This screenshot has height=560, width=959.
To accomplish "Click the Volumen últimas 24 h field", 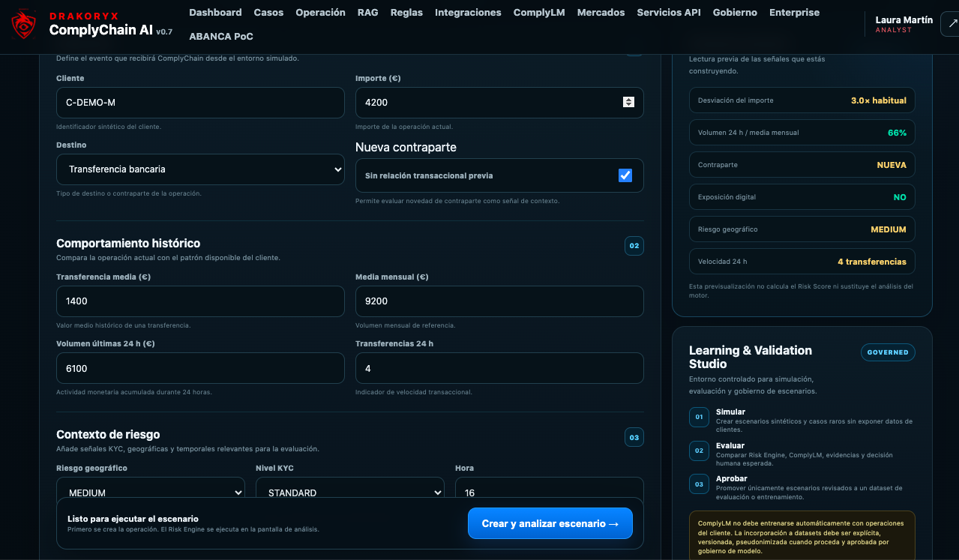I will coord(200,368).
